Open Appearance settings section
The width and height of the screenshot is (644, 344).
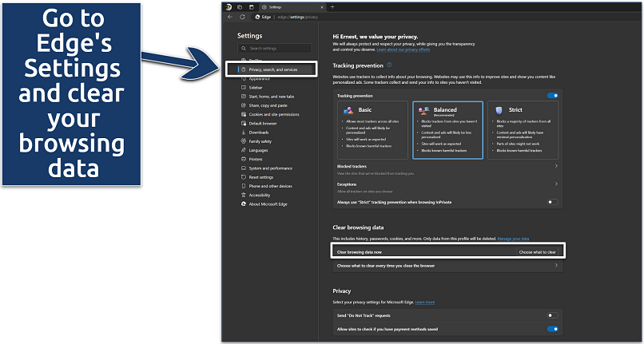point(260,78)
